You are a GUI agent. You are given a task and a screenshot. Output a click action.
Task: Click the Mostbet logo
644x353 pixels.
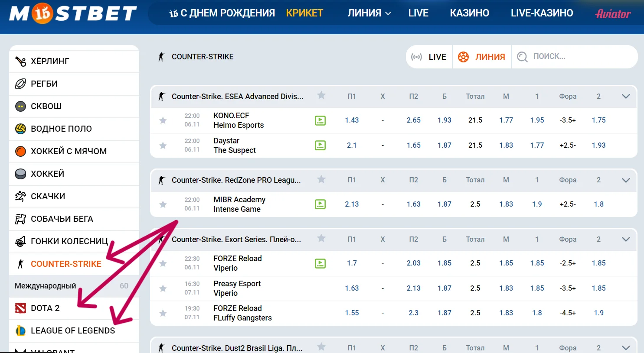click(x=73, y=13)
